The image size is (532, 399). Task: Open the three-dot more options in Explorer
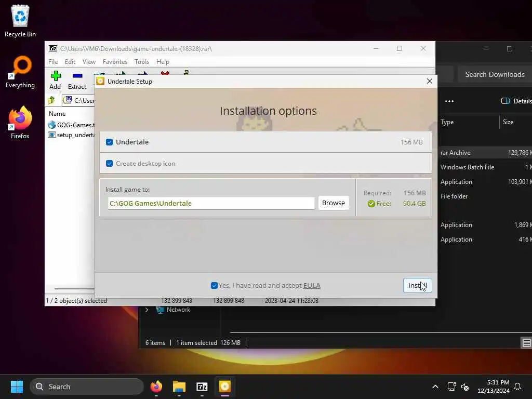pos(449,101)
